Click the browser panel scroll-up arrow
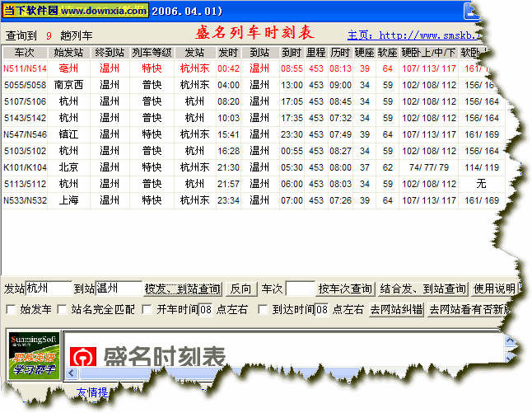 510,340
